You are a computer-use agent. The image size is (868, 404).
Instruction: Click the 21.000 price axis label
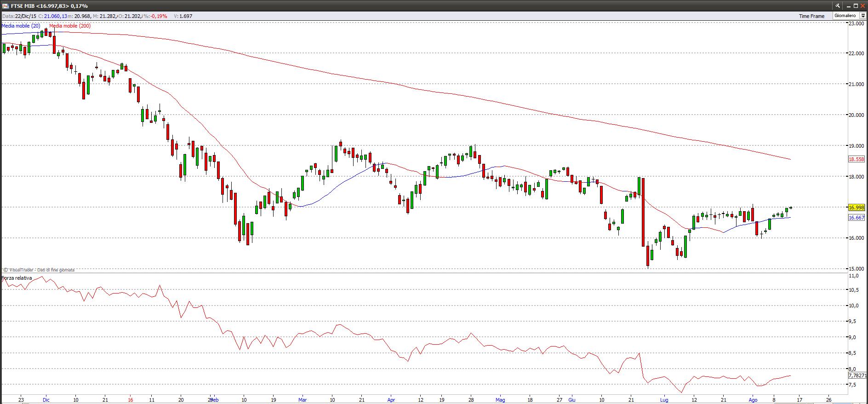(x=857, y=84)
